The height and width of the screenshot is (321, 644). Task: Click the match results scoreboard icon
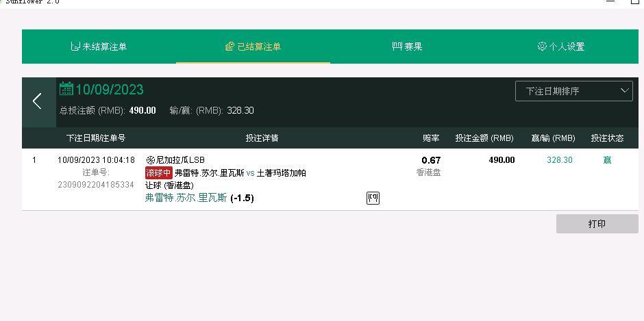click(x=397, y=47)
